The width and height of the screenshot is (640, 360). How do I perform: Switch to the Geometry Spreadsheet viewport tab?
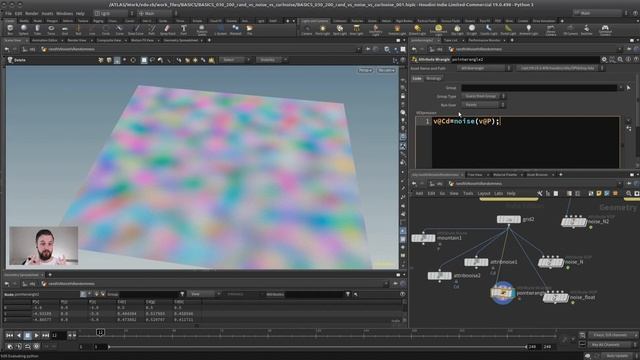(x=180, y=40)
